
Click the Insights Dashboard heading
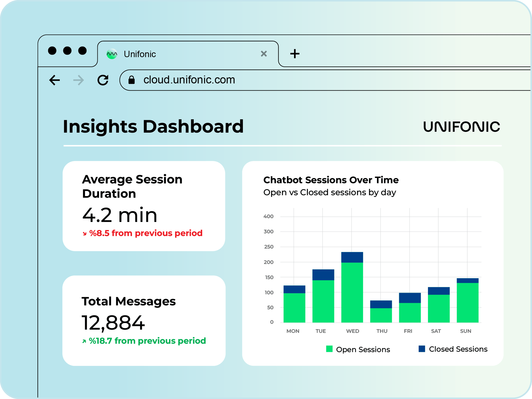point(153,126)
